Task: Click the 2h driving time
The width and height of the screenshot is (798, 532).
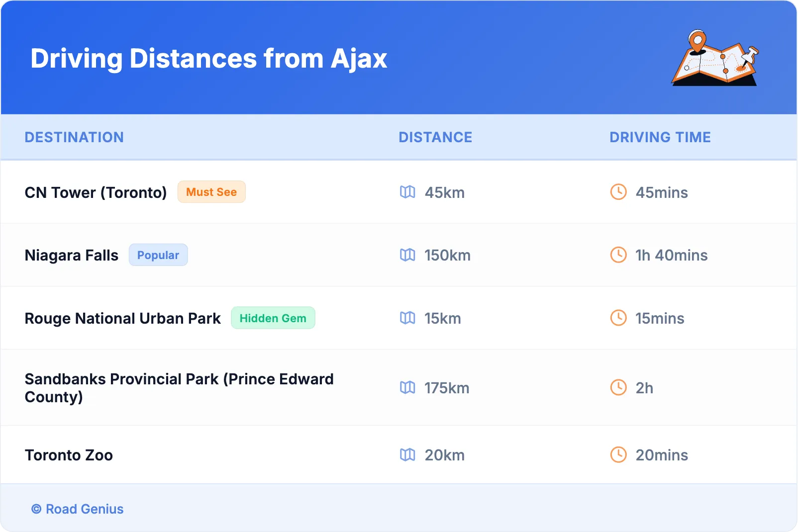Action: click(644, 388)
